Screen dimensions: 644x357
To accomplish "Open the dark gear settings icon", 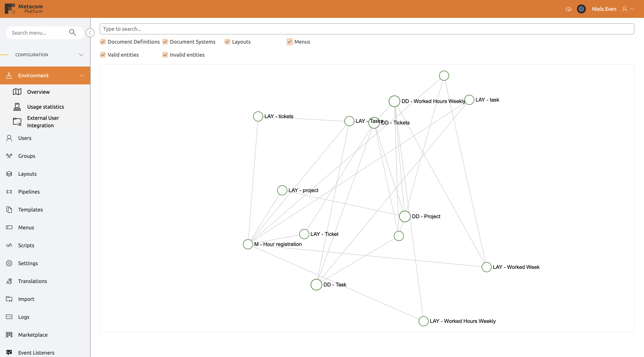I will tap(581, 9).
